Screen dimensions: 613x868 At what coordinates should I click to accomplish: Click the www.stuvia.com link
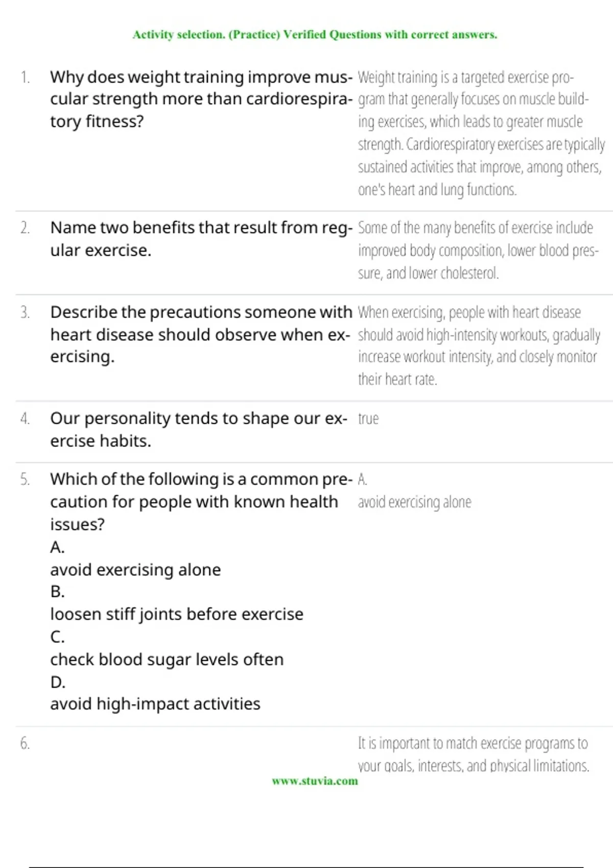click(315, 781)
